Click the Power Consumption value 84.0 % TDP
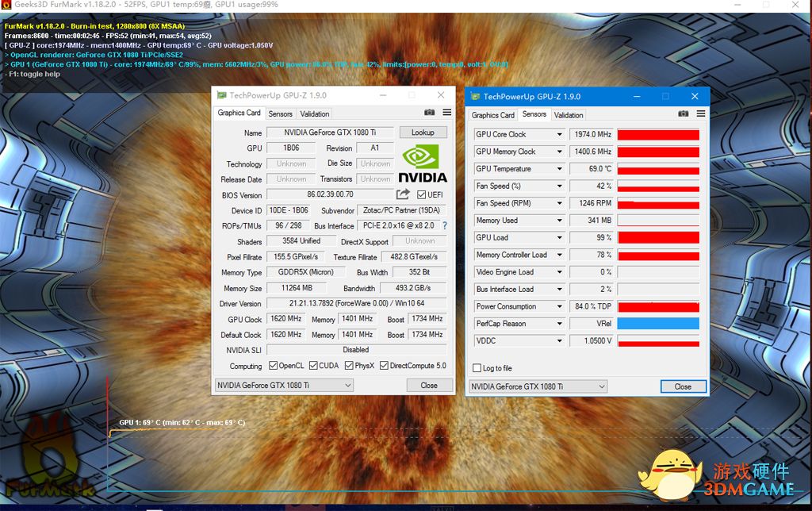Screen dimensions: 812x511 tap(592, 306)
